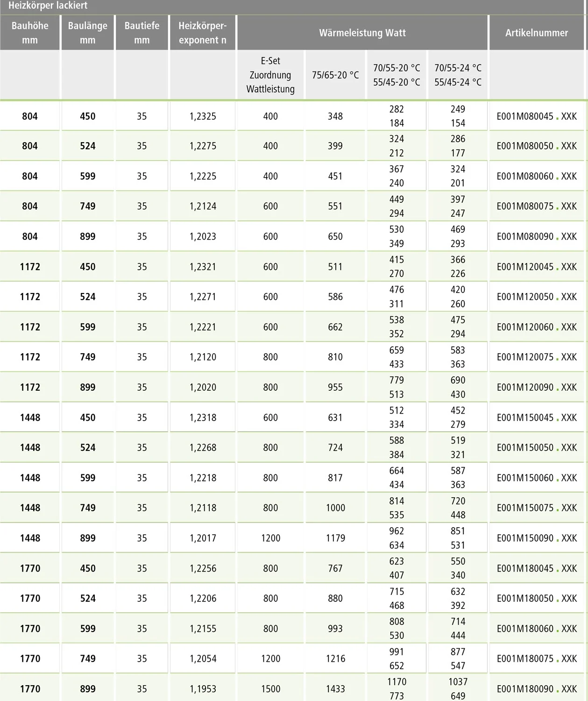Select the Baulänge mm column header

click(87, 33)
